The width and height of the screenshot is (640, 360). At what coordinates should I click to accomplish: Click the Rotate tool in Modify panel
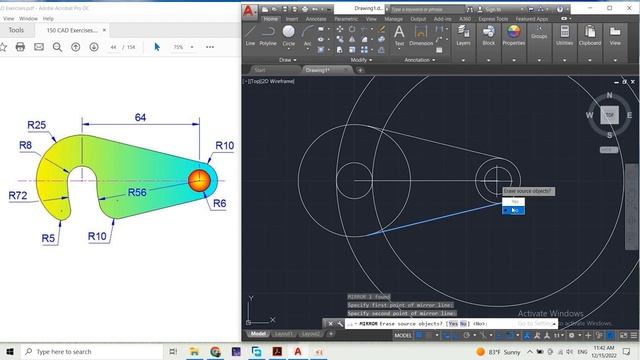coord(352,29)
